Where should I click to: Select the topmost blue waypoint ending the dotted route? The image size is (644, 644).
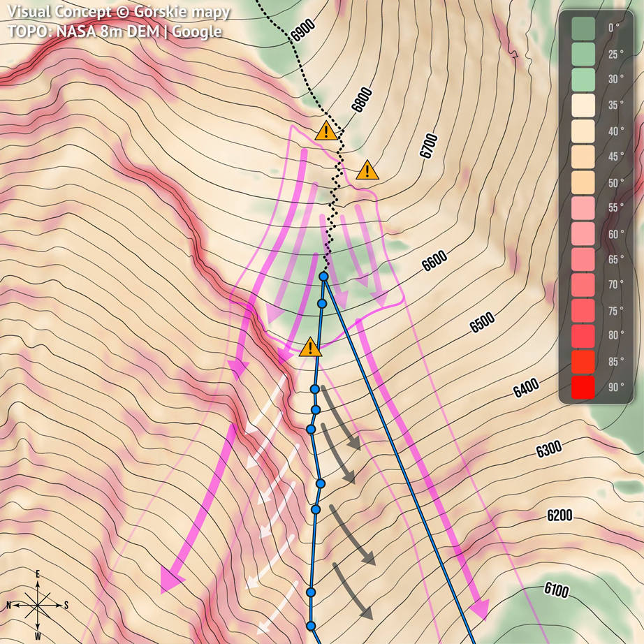323,277
